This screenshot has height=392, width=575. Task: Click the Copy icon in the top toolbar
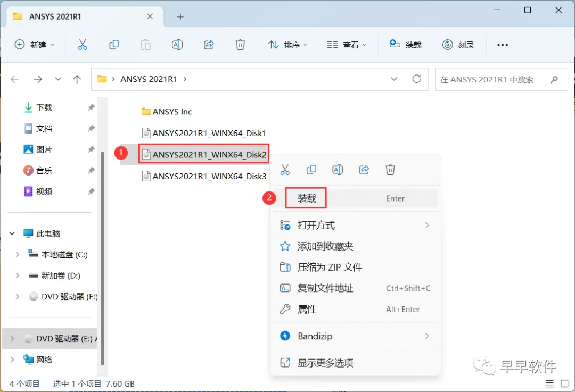pyautogui.click(x=114, y=45)
